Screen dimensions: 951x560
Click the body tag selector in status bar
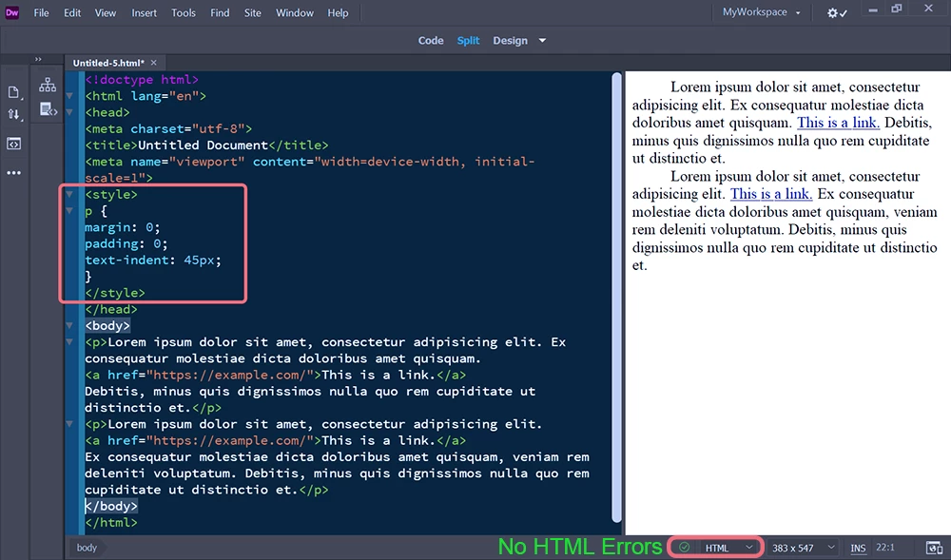pyautogui.click(x=87, y=548)
